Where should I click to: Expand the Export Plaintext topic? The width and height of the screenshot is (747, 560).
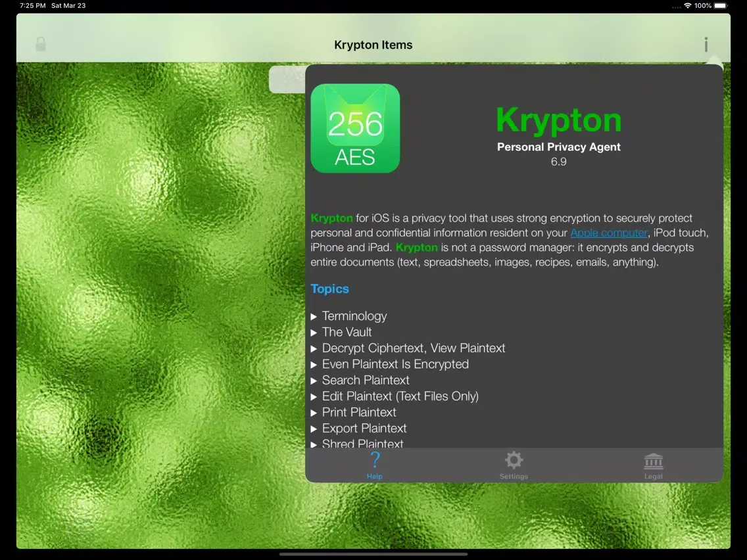coord(364,428)
